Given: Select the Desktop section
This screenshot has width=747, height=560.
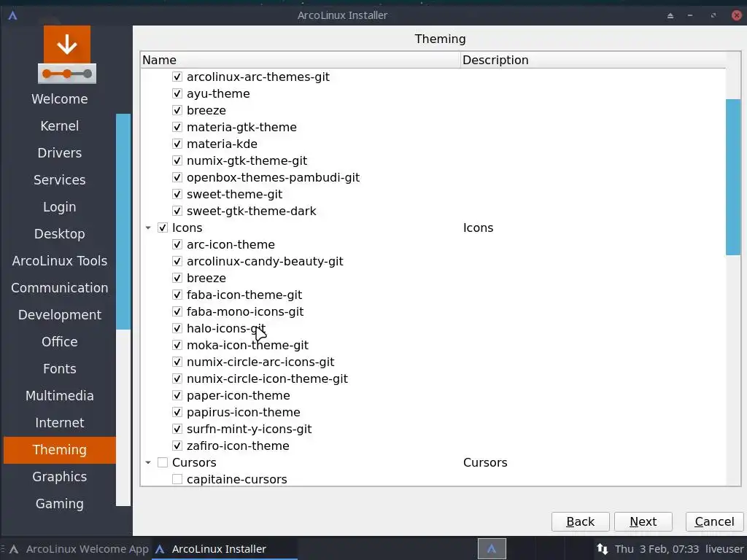Looking at the screenshot, I should pos(60,234).
